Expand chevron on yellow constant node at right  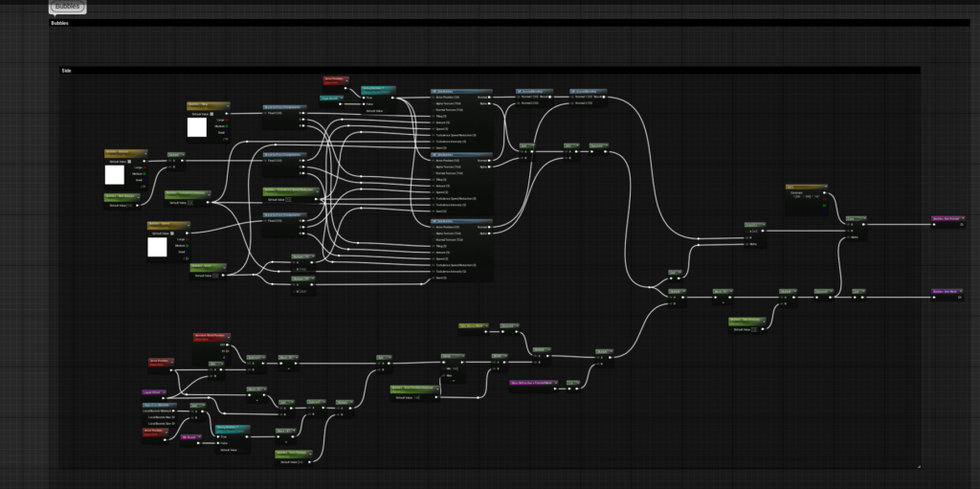pyautogui.click(x=826, y=187)
